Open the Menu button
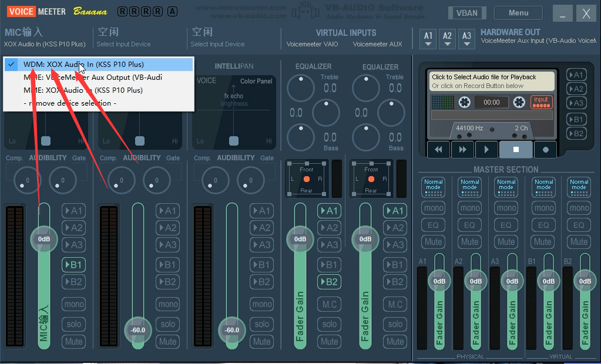The height and width of the screenshot is (364, 601). [x=518, y=13]
